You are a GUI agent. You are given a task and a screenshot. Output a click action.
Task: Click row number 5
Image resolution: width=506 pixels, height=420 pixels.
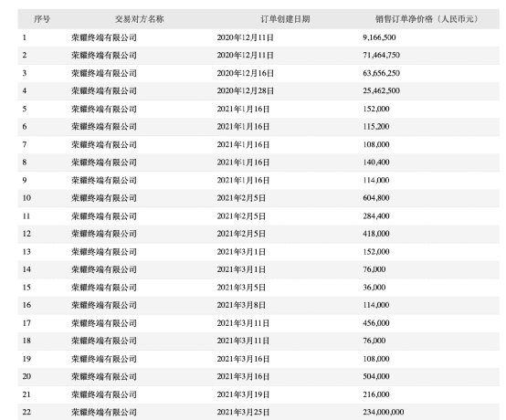pos(24,109)
